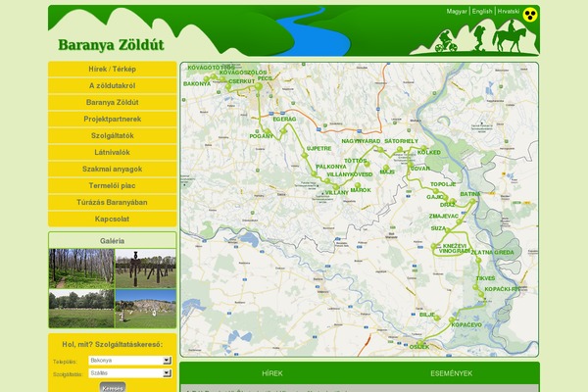Open the Hírek / Térkép menu item
Screen dimensions: 588x392
[112, 69]
